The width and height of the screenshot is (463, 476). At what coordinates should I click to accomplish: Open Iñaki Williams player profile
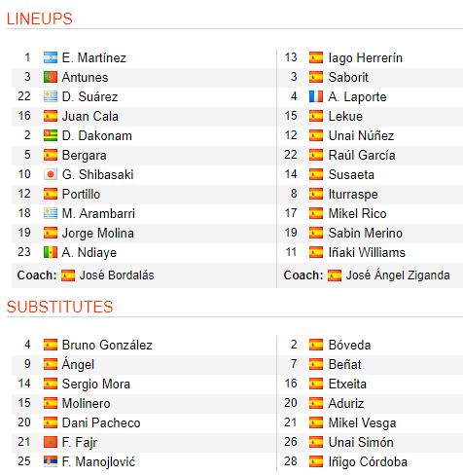click(367, 252)
